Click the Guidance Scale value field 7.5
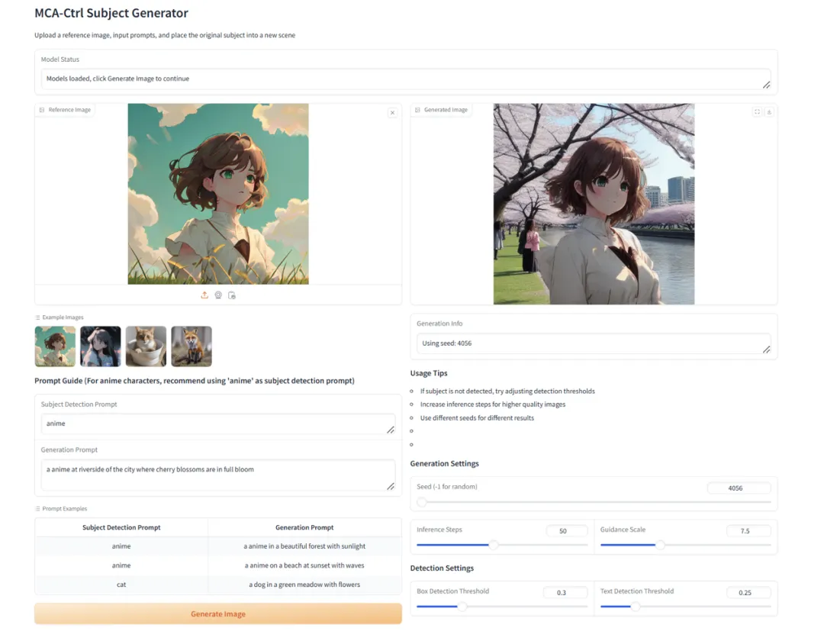This screenshot has width=824, height=644. tap(748, 531)
